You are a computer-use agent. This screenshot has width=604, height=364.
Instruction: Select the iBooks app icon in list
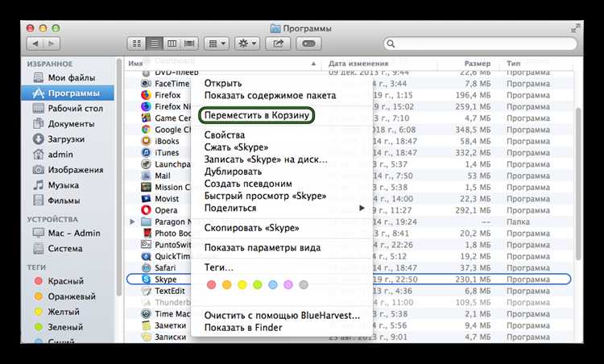pyautogui.click(x=146, y=141)
